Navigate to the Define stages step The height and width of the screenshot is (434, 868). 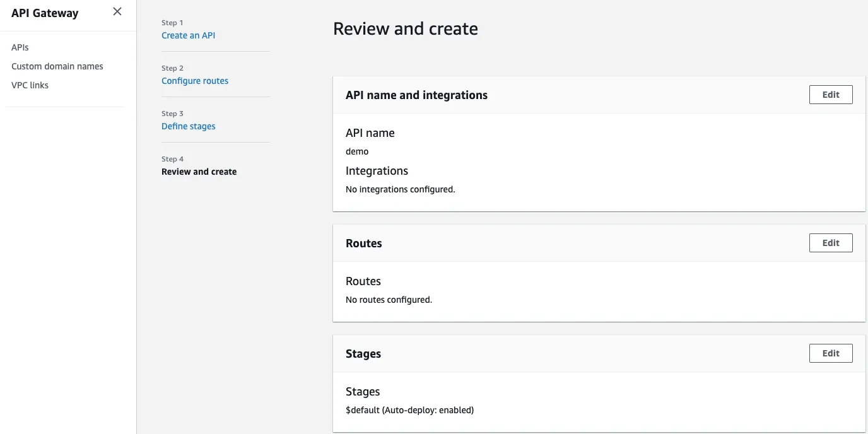point(188,126)
